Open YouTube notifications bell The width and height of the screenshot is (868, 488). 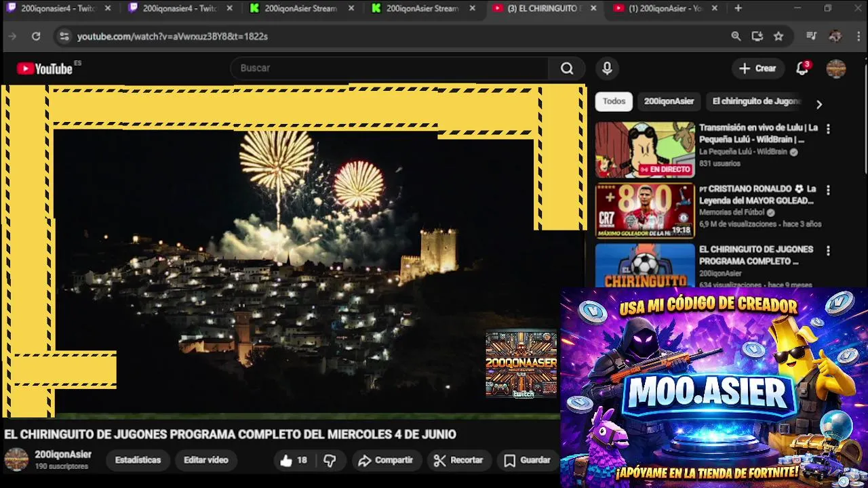pyautogui.click(x=802, y=68)
